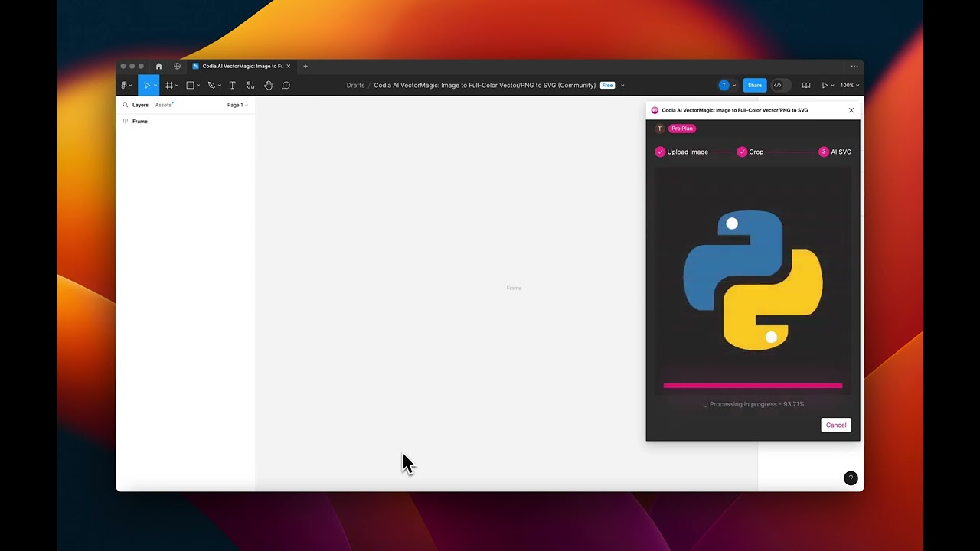Switch to the Codia AI VectorMagic tab
980x551 pixels.
(240, 66)
